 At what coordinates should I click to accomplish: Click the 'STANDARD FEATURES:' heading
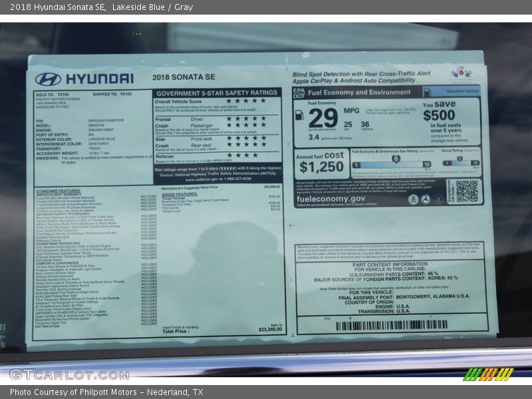coord(59,192)
